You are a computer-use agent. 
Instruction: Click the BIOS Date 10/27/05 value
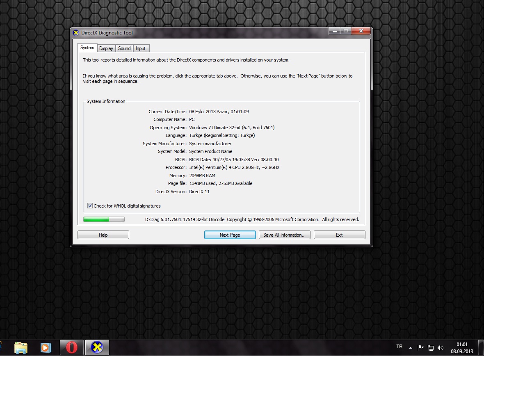pos(234,160)
